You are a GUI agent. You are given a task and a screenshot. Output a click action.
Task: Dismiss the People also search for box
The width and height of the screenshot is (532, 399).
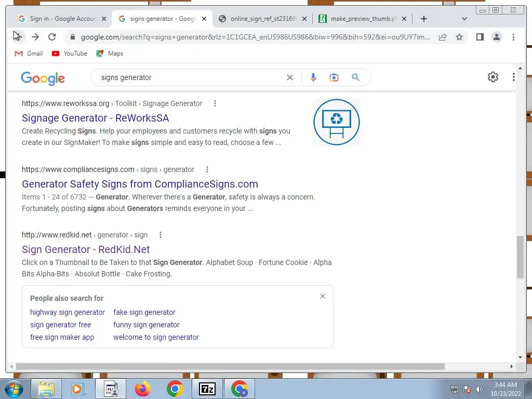tap(322, 296)
